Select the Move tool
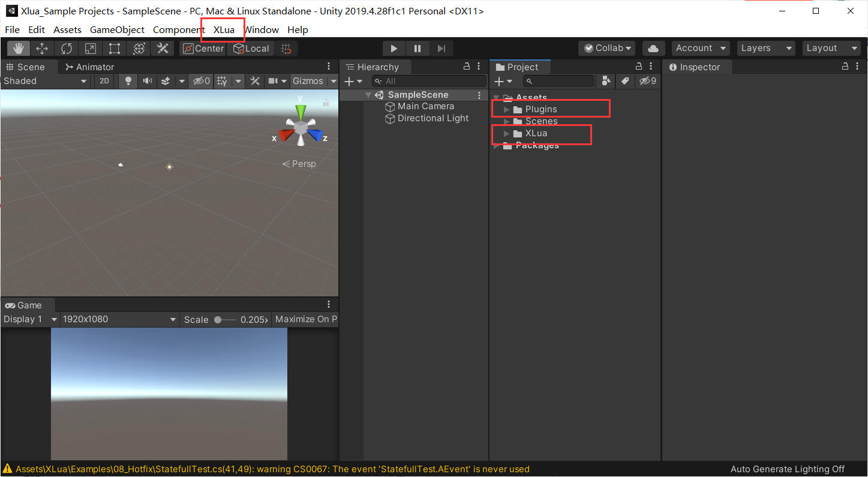Image resolution: width=868 pixels, height=477 pixels. click(x=42, y=48)
